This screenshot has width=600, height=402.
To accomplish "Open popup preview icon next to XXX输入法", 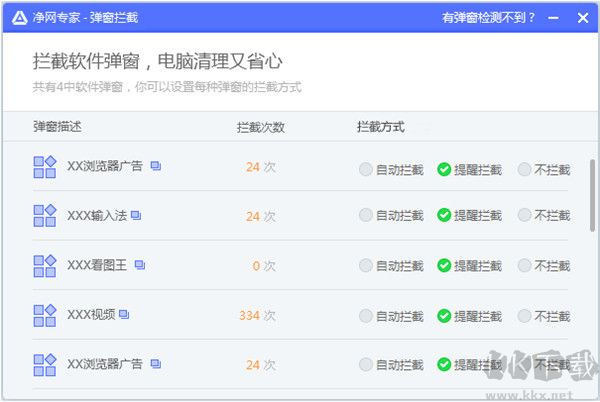I will pos(136,215).
